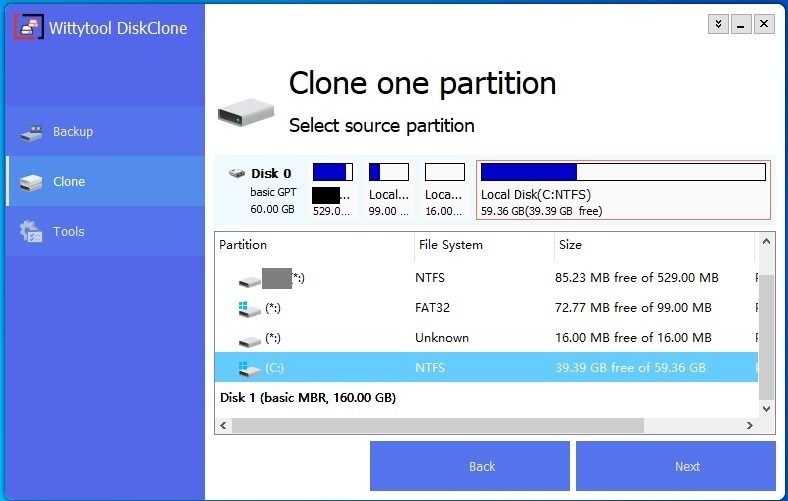Proceed with the Next button
The height and width of the screenshot is (501, 788).
(x=676, y=466)
